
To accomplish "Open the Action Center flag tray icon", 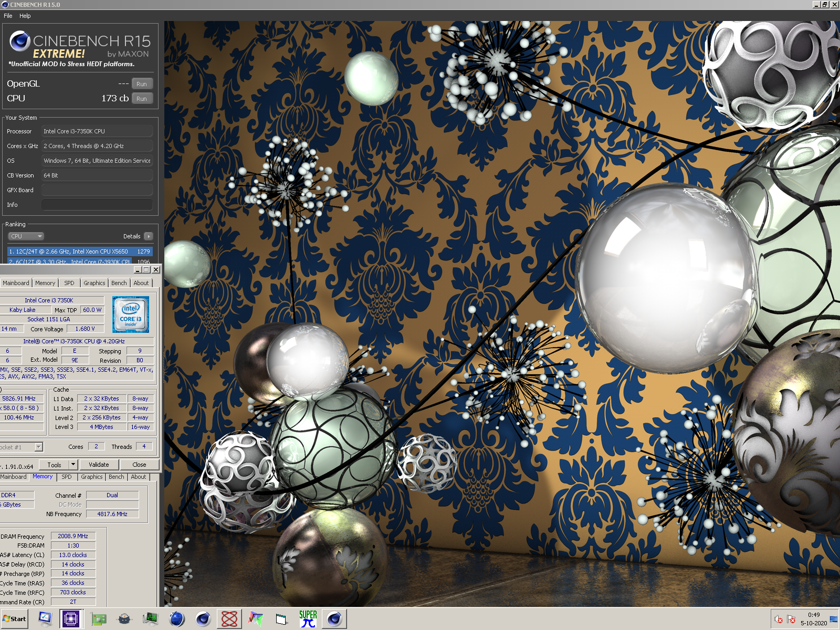I will (791, 619).
